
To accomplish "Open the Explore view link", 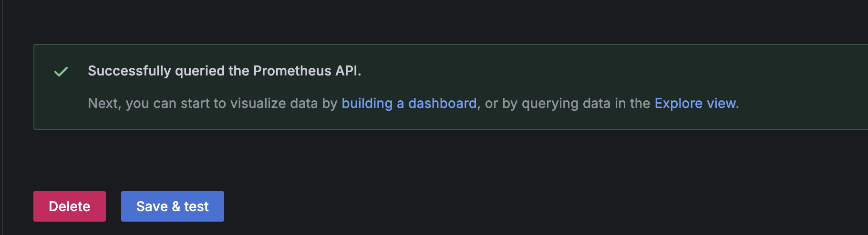I will [x=695, y=103].
